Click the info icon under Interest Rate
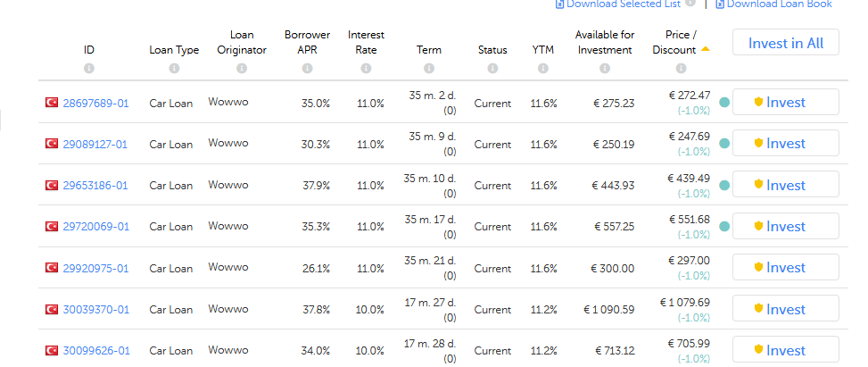This screenshot has width=868, height=367. [x=366, y=69]
